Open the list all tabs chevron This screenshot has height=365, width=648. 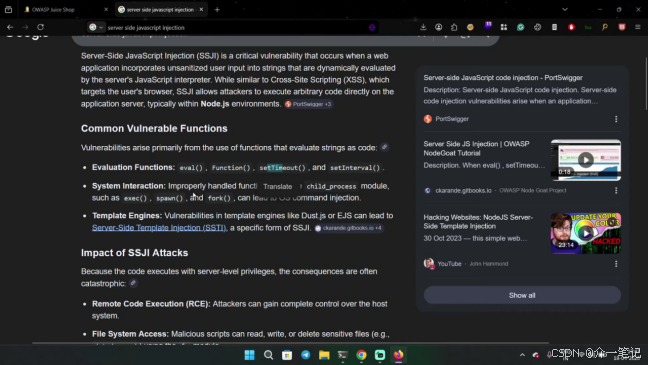click(x=565, y=10)
